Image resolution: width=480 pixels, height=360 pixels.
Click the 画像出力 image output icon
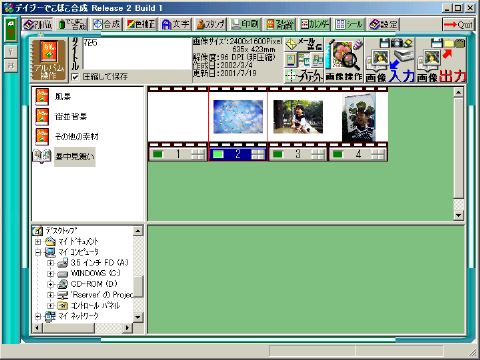[x=441, y=60]
